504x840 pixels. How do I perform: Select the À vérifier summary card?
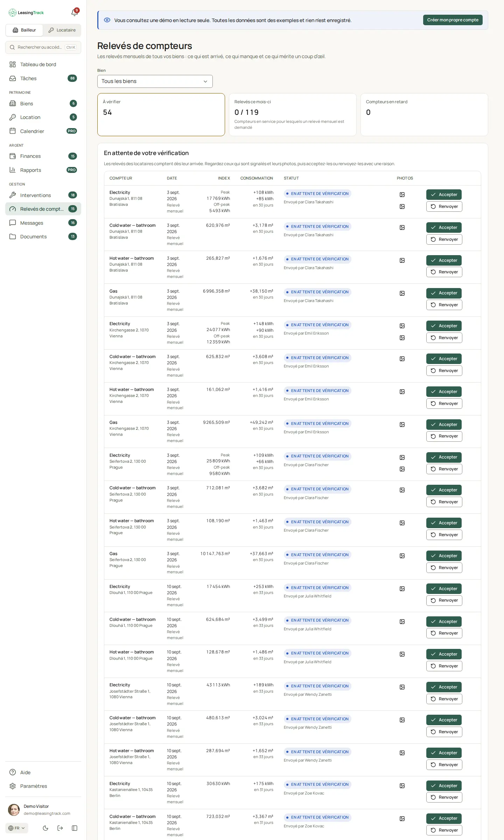pyautogui.click(x=161, y=114)
